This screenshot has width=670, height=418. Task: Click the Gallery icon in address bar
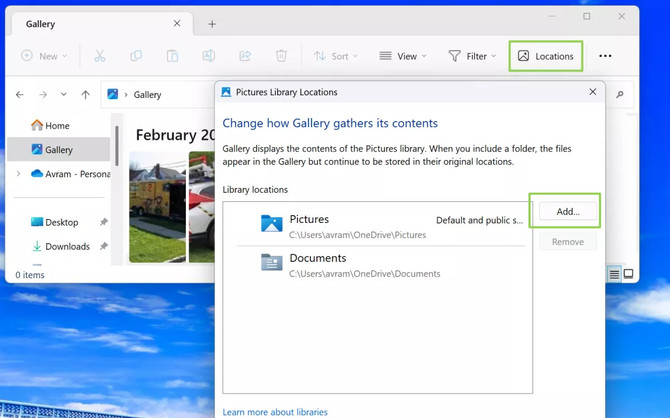click(x=112, y=94)
